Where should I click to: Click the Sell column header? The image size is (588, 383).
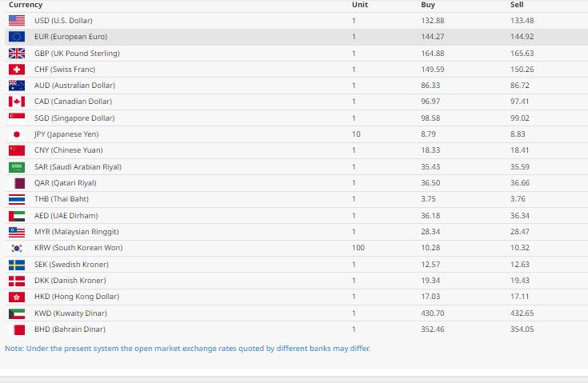pyautogui.click(x=517, y=5)
